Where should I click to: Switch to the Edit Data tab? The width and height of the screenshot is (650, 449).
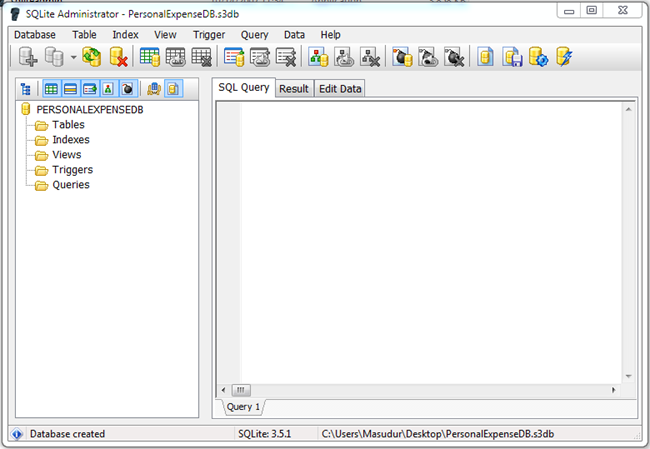pos(340,89)
